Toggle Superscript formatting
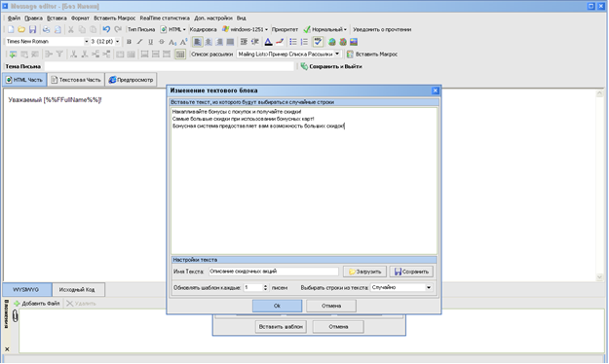This screenshot has height=364, width=609. coord(184,42)
